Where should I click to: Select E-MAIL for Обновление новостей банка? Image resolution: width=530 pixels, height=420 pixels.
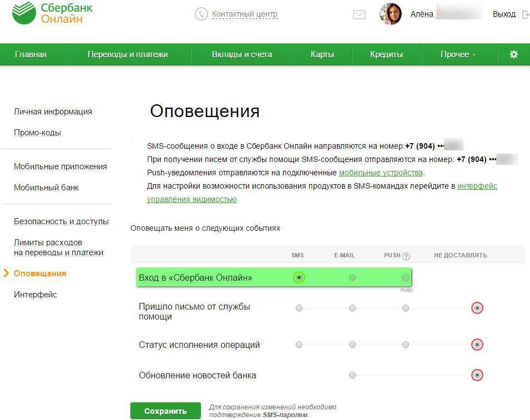pos(352,375)
